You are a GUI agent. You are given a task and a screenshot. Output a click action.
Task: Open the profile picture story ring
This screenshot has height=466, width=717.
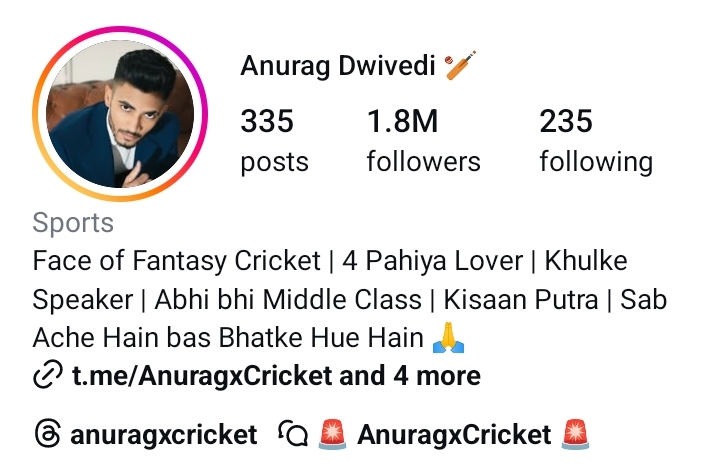pyautogui.click(x=120, y=114)
